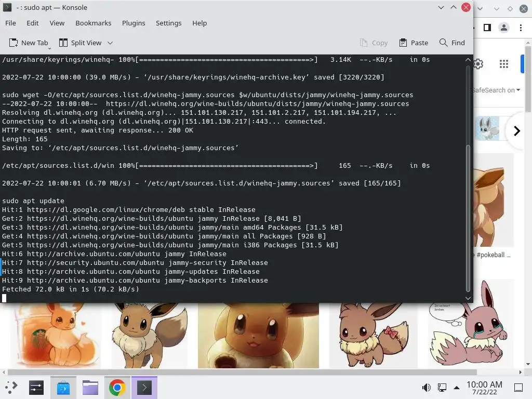
Task: Click the New Tab toolbar button
Action: click(29, 43)
